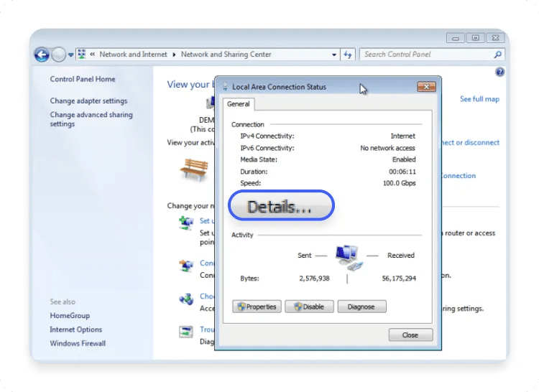The image size is (539, 392).
Task: Click the set up connection icon
Action: (186, 223)
